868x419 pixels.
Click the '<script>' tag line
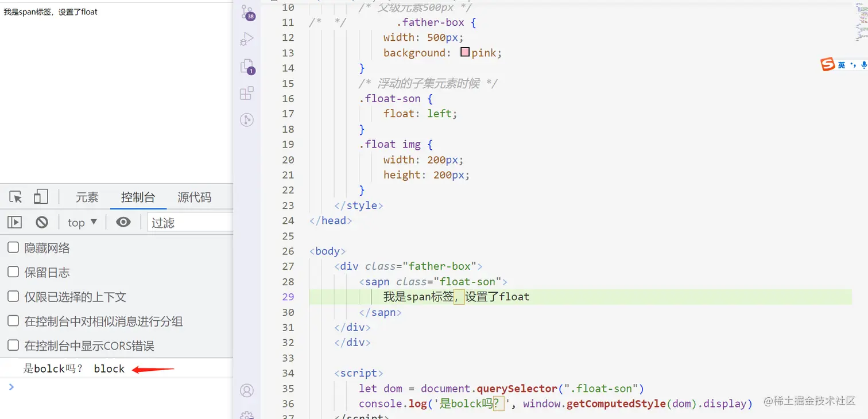click(358, 373)
